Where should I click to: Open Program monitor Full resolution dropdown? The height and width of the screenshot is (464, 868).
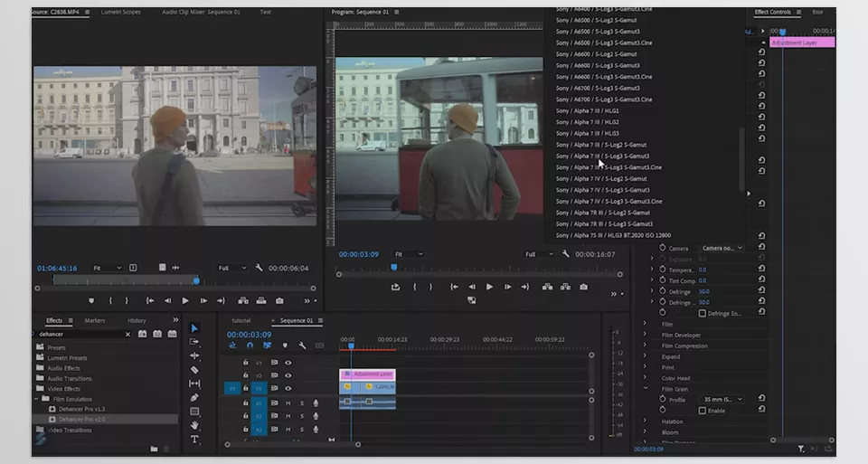click(x=539, y=253)
